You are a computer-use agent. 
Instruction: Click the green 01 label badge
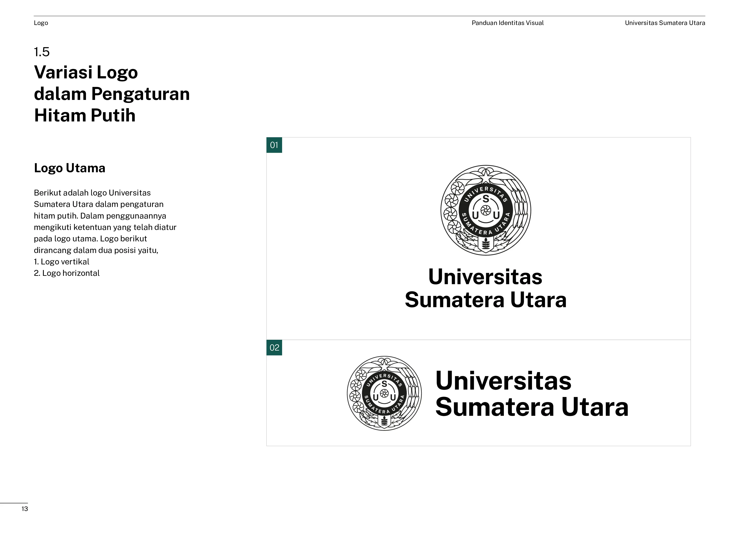[x=274, y=145]
